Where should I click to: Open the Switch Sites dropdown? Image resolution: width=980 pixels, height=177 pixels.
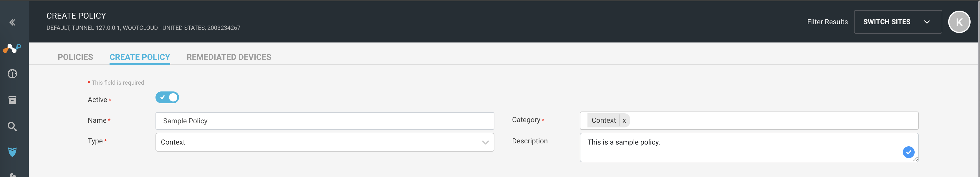point(898,22)
